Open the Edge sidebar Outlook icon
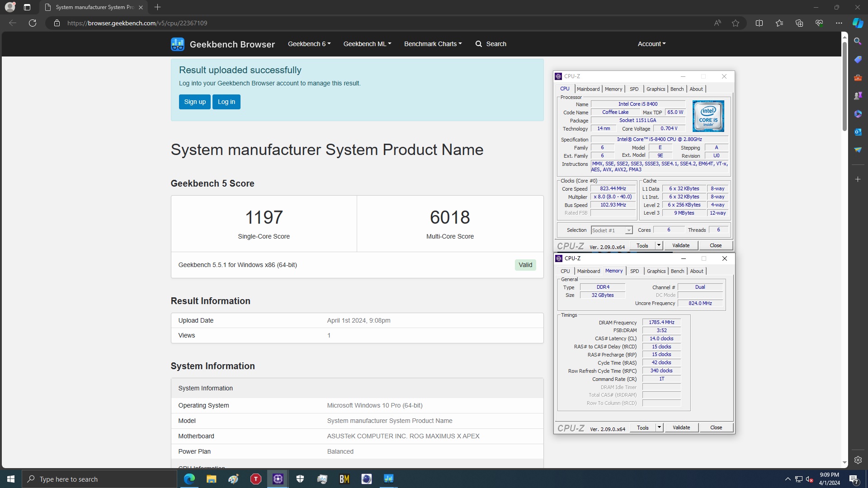This screenshot has width=868, height=488. [x=858, y=131]
